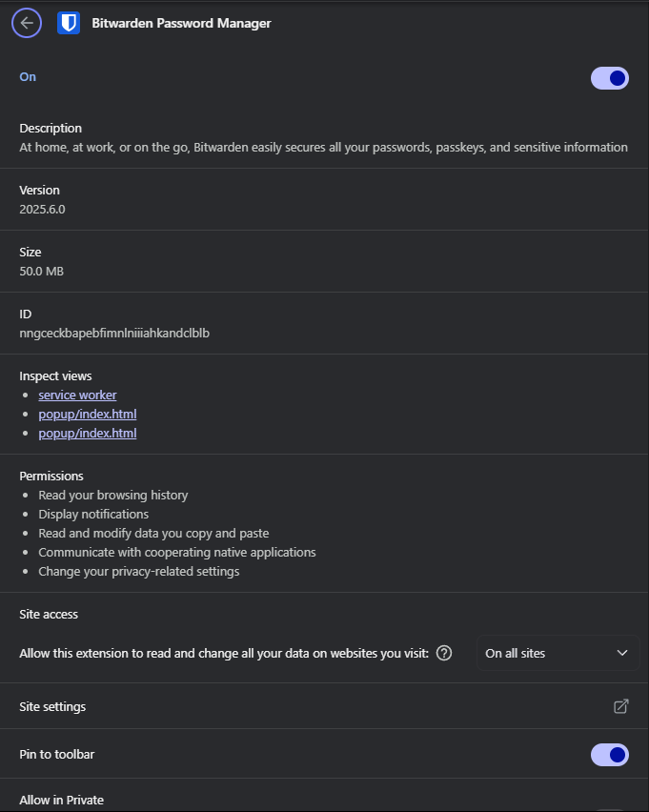Click the Bitwarden shield logo

(69, 22)
